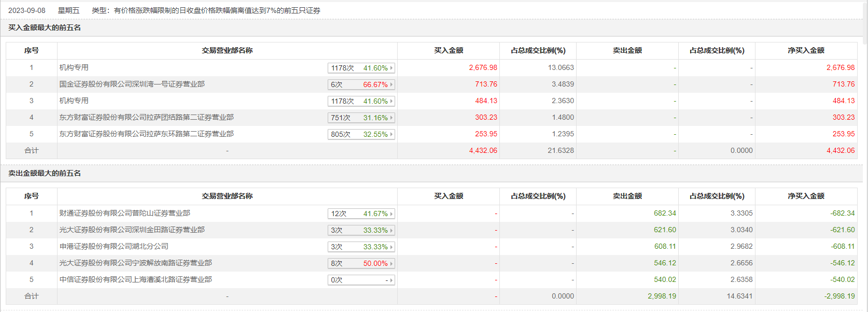Open 光大证券宁波解放南路证券营业部 link
The image size is (868, 312).
point(135,263)
